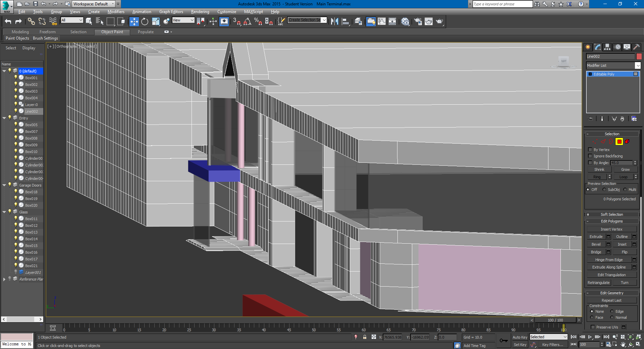Image resolution: width=644 pixels, height=349 pixels.
Task: Click the Mirror tool icon
Action: (x=334, y=21)
